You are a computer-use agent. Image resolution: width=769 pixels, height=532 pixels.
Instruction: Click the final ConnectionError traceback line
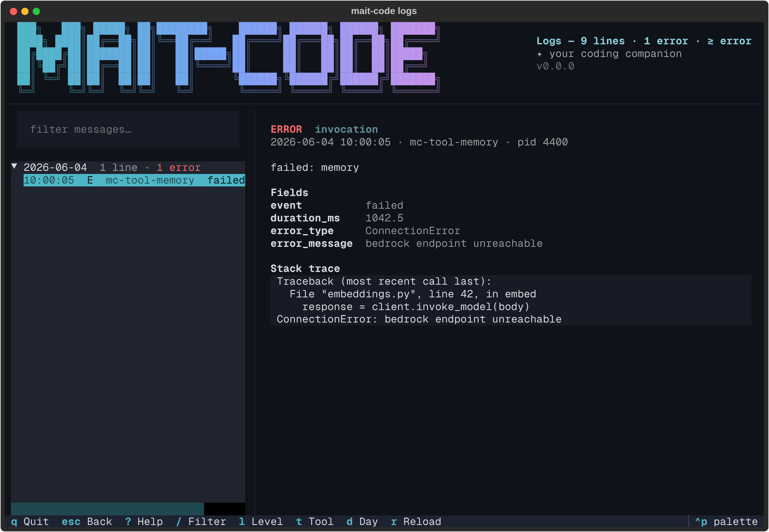click(x=419, y=319)
